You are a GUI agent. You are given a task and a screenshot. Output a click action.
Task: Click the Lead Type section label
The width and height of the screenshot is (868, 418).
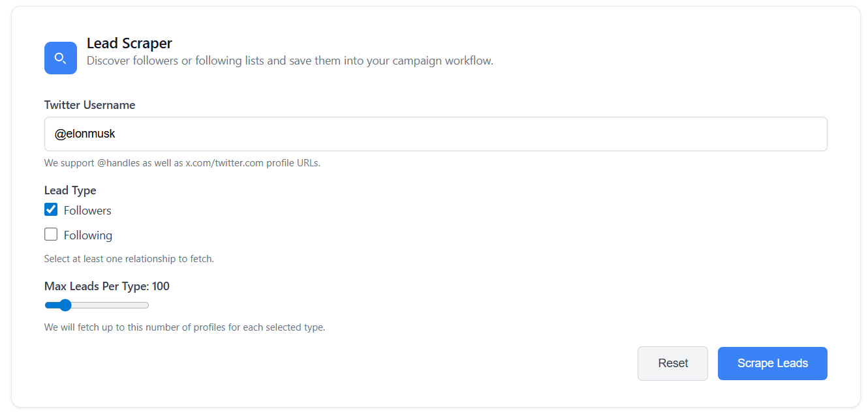point(70,190)
